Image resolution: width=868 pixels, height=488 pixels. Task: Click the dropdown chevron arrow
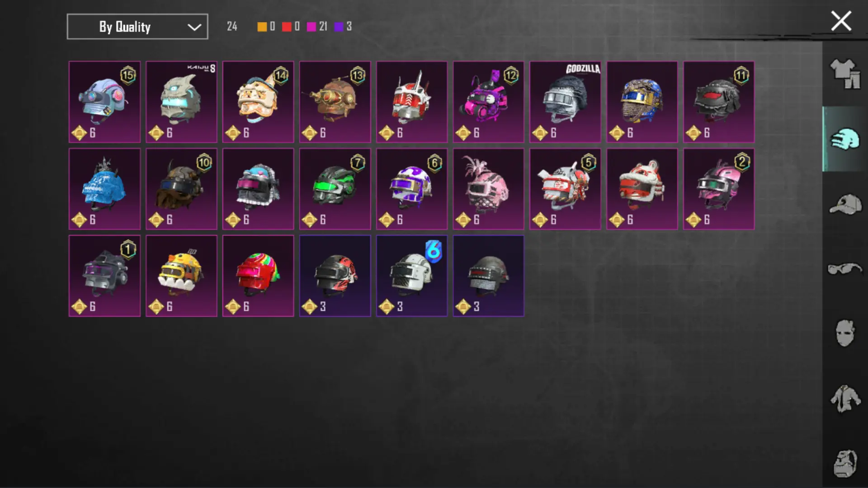click(194, 27)
